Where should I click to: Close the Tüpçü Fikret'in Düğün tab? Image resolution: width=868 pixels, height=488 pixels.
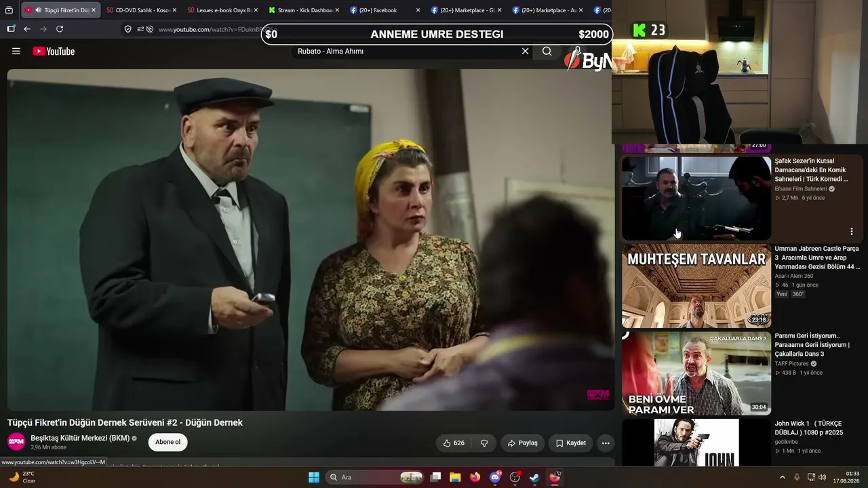pyautogui.click(x=94, y=10)
